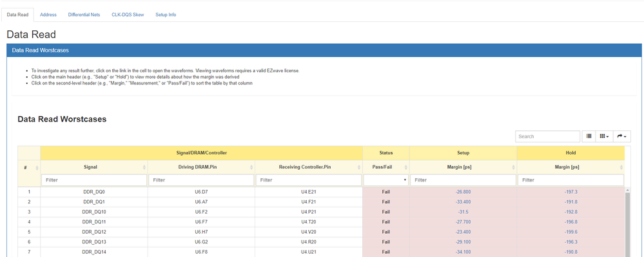This screenshot has height=257, width=644.
Task: Click driving pin cell U6.D7
Action: [x=201, y=192]
